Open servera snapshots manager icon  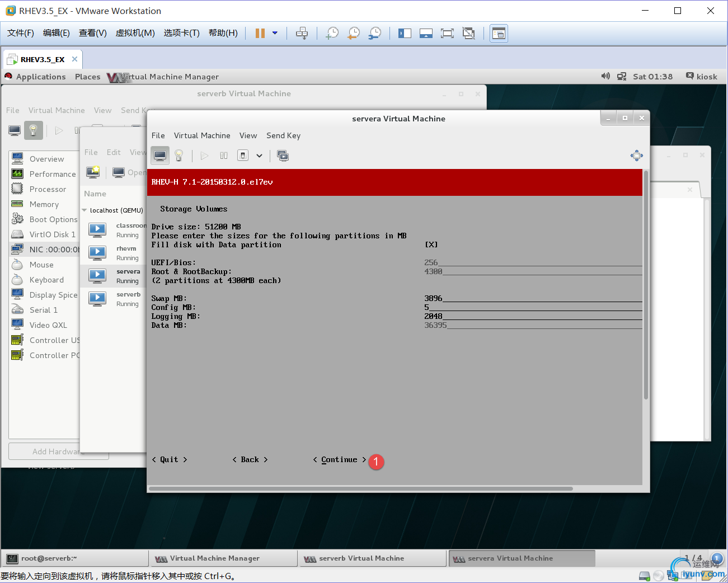283,156
